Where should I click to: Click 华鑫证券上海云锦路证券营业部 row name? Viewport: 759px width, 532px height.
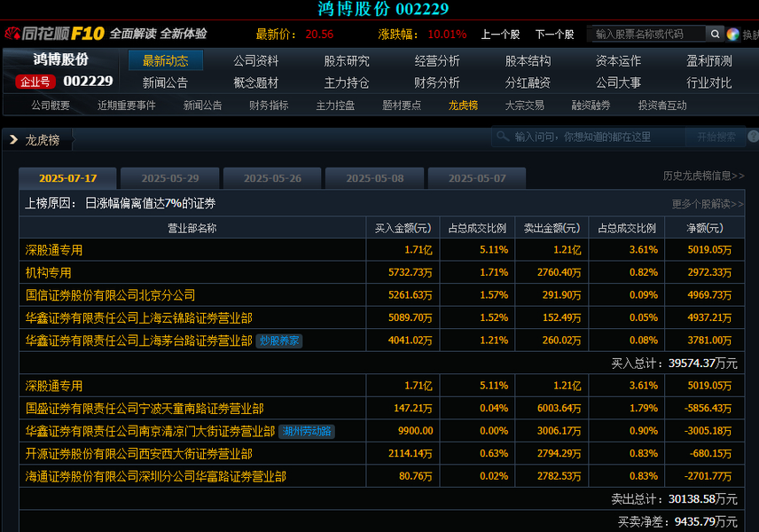(x=139, y=318)
